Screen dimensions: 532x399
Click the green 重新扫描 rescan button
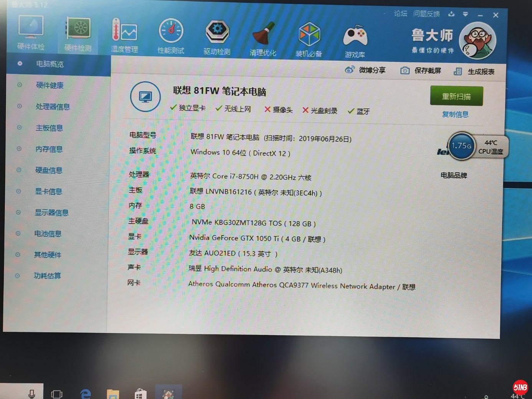coord(456,96)
